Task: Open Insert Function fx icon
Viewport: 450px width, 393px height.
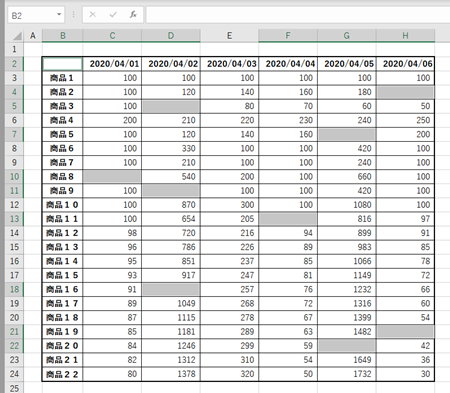Action: click(133, 15)
